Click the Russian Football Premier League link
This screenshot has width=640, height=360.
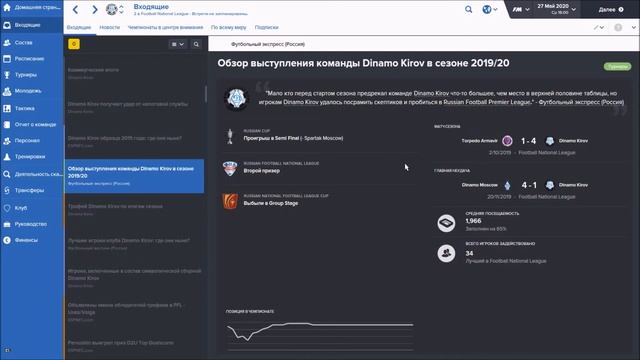point(487,102)
